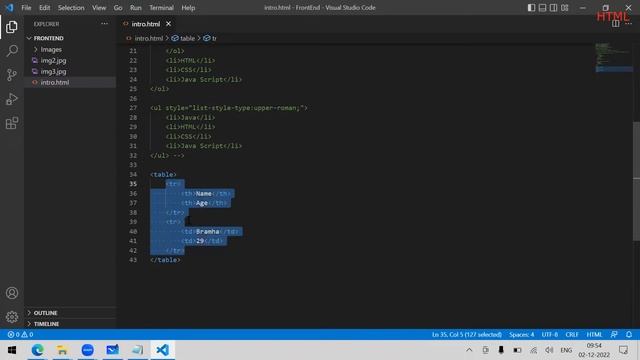Viewport: 640px width, 360px height.
Task: Change encoding via UTF-8 status item
Action: coord(549,334)
